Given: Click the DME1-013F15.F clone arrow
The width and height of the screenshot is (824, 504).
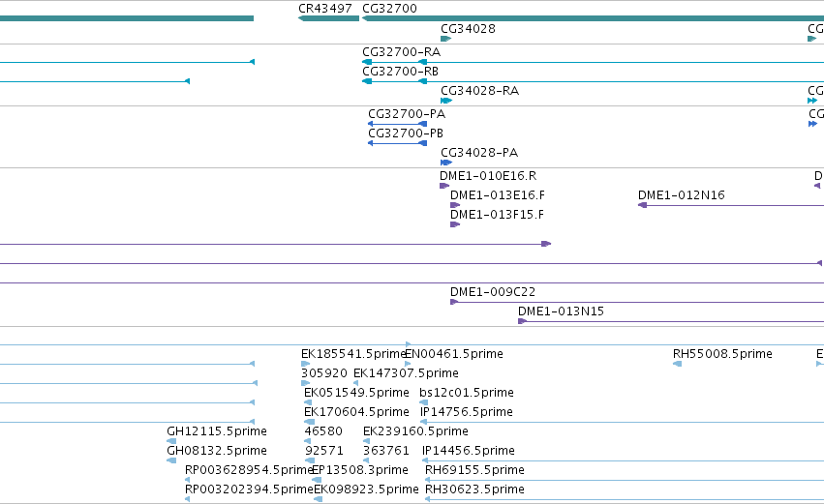Looking at the screenshot, I should click(455, 224).
